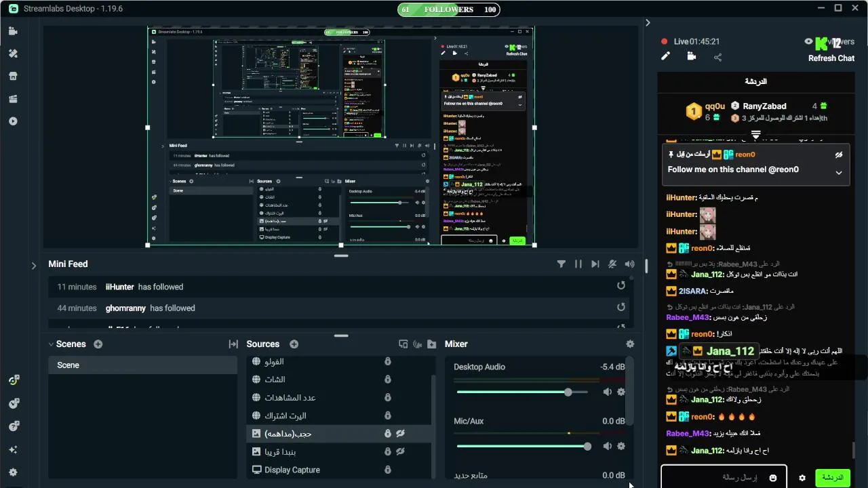Viewport: 868px width, 488px height.
Task: Share the stream with share icon
Action: tap(717, 57)
